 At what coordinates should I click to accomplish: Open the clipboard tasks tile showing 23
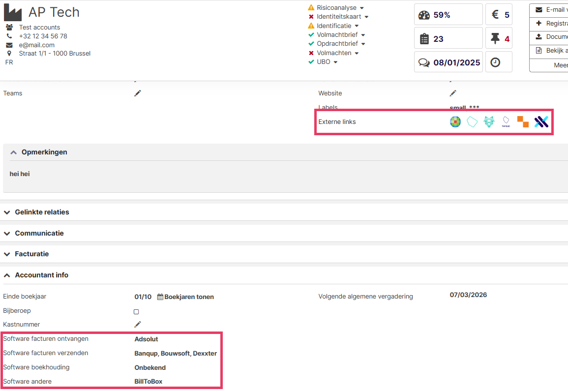pyautogui.click(x=448, y=38)
